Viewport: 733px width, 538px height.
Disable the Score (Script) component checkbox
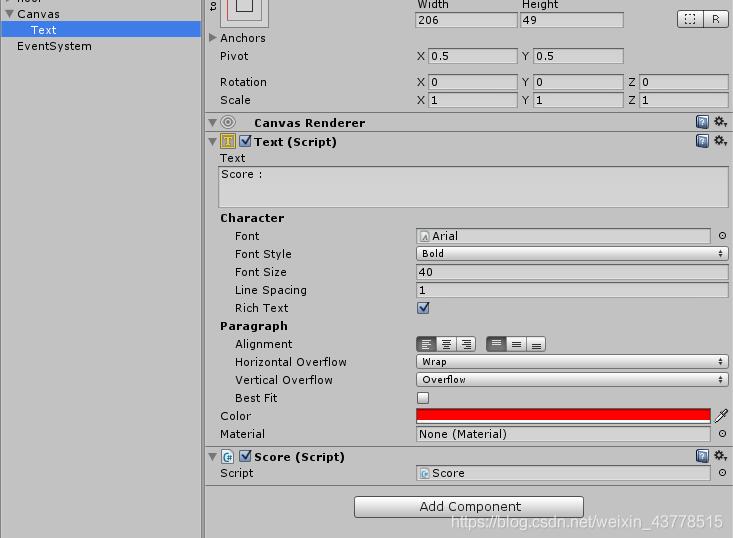click(x=245, y=456)
